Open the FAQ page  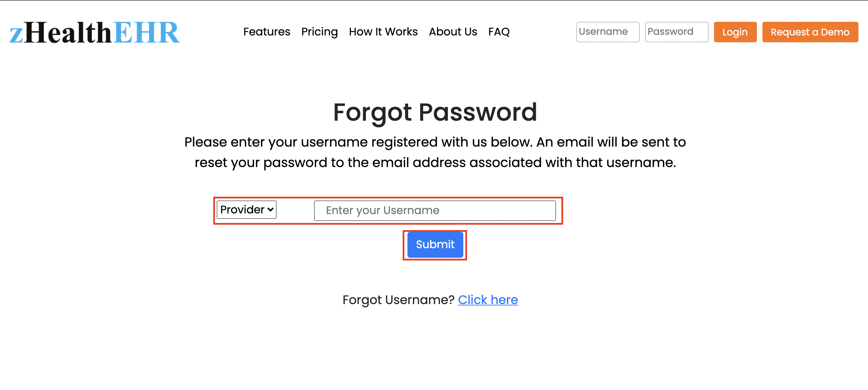point(499,32)
